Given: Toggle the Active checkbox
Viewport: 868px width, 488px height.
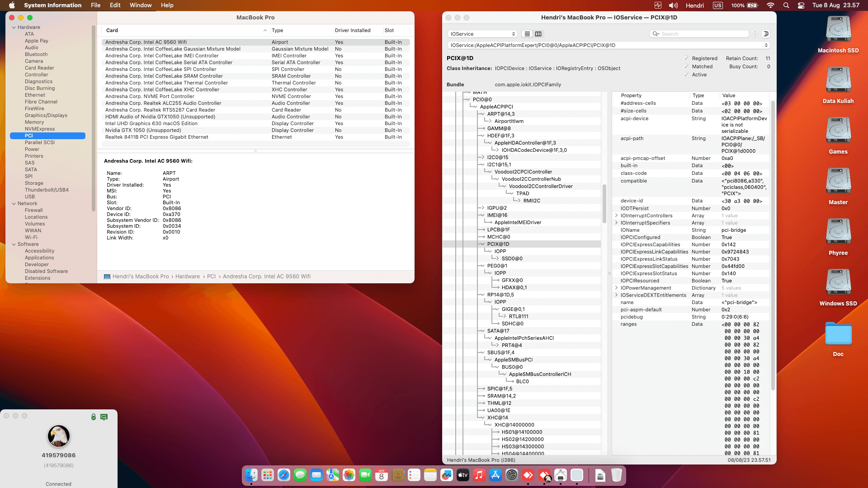Looking at the screenshot, I should (686, 75).
